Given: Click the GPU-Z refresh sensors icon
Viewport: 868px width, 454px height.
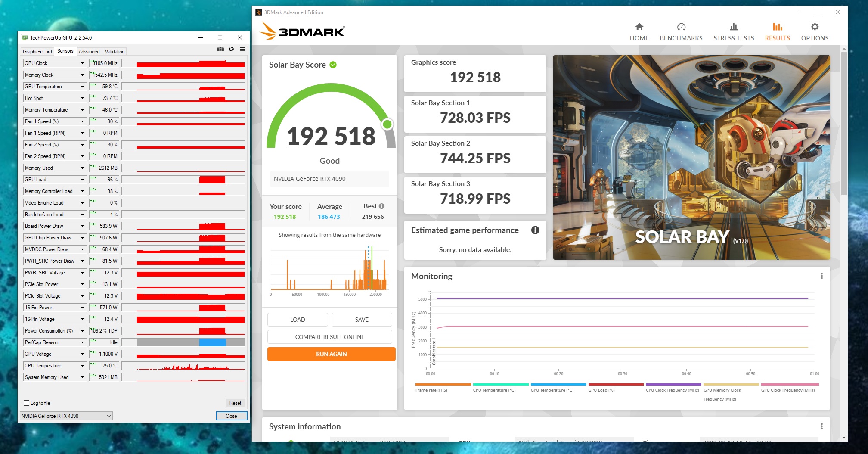Looking at the screenshot, I should pyautogui.click(x=232, y=49).
